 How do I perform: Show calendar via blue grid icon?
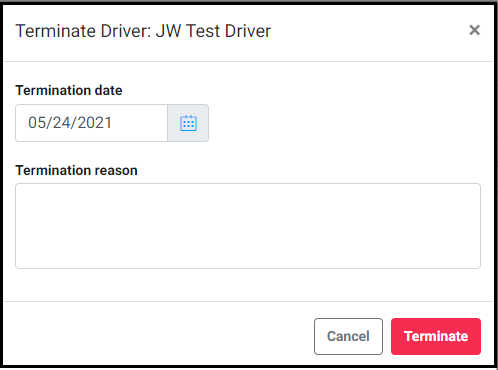tap(188, 123)
